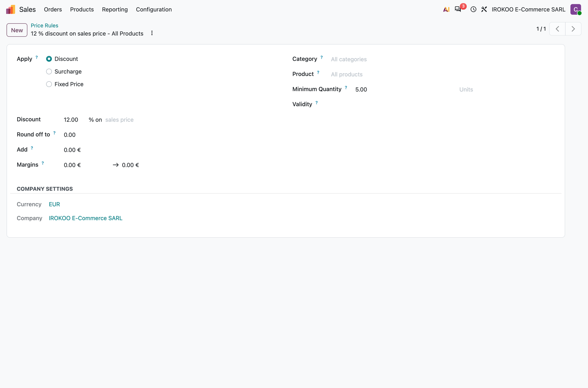The height and width of the screenshot is (388, 588).
Task: Click the New button
Action: (17, 30)
